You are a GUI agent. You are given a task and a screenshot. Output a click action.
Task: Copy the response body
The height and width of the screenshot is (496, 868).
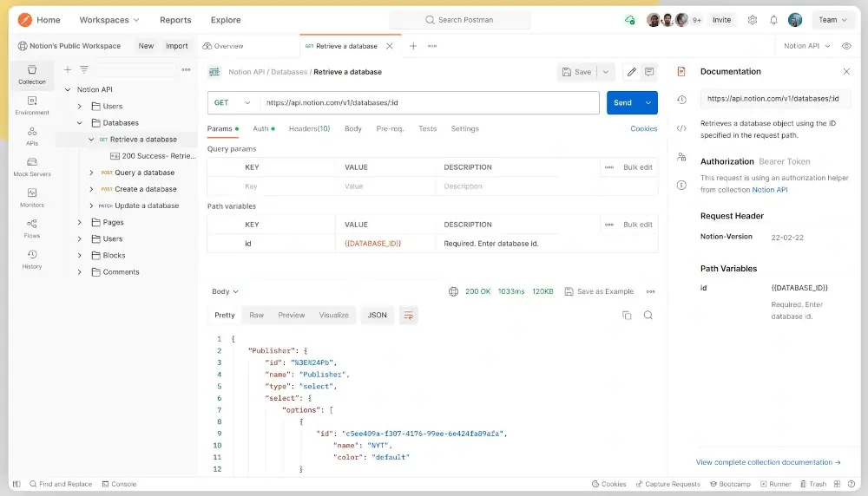click(627, 315)
